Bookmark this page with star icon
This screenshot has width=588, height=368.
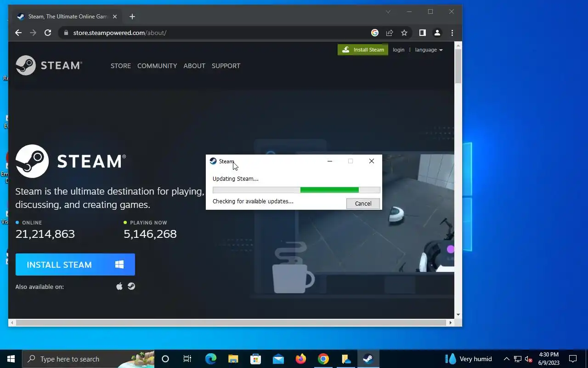[404, 33]
